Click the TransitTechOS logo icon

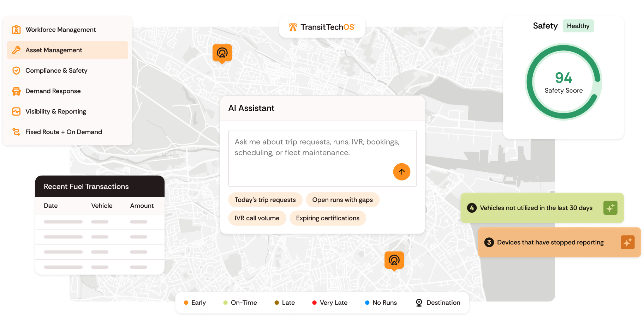293,27
